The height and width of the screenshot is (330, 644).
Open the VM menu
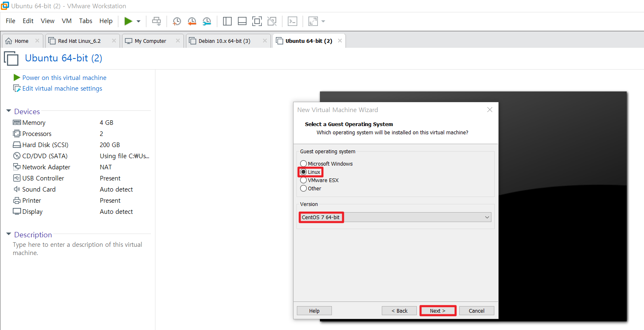[67, 21]
